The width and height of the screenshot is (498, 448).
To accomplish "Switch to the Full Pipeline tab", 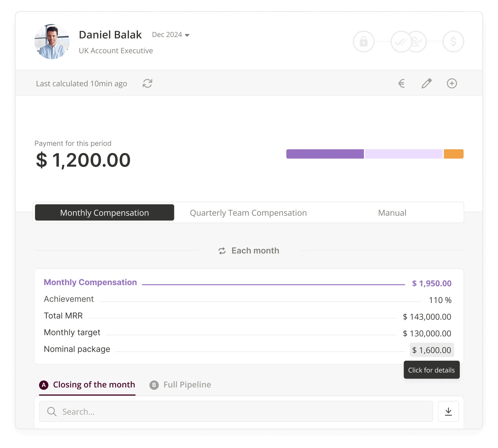I will point(180,385).
